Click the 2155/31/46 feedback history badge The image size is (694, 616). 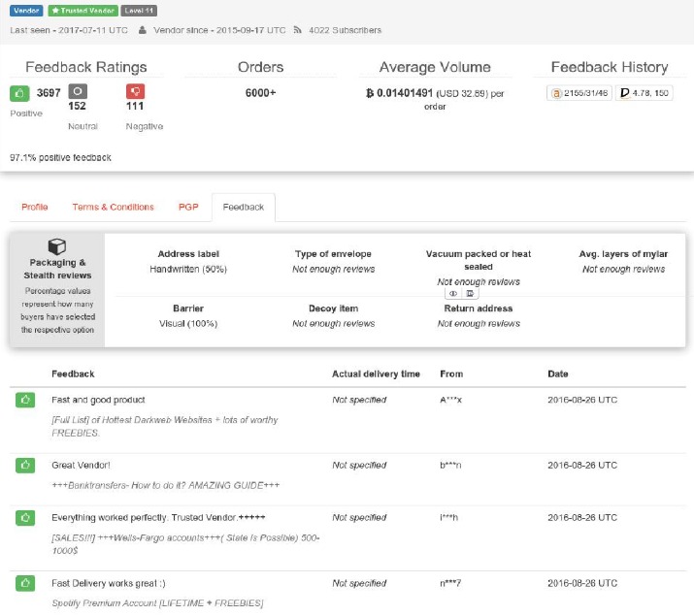point(578,93)
